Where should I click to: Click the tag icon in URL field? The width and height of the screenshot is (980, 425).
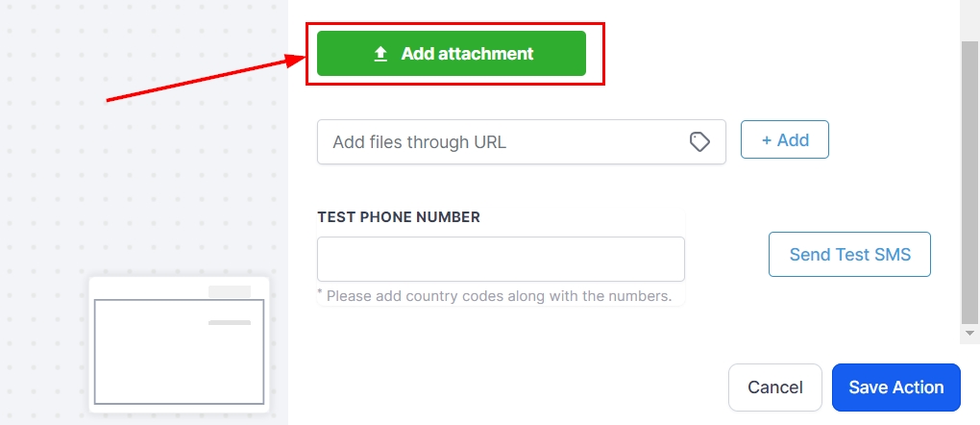(x=700, y=142)
